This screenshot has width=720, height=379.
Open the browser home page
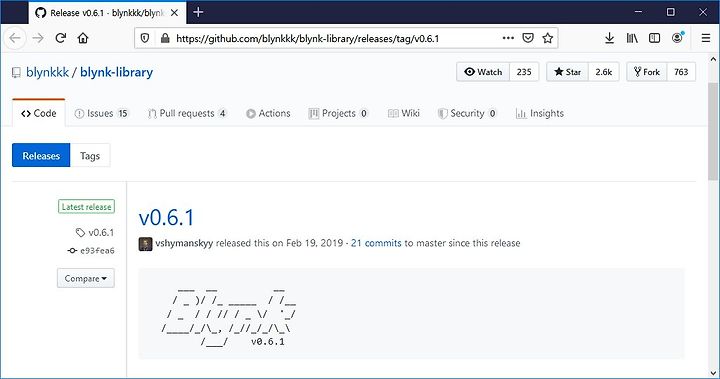coord(83,38)
